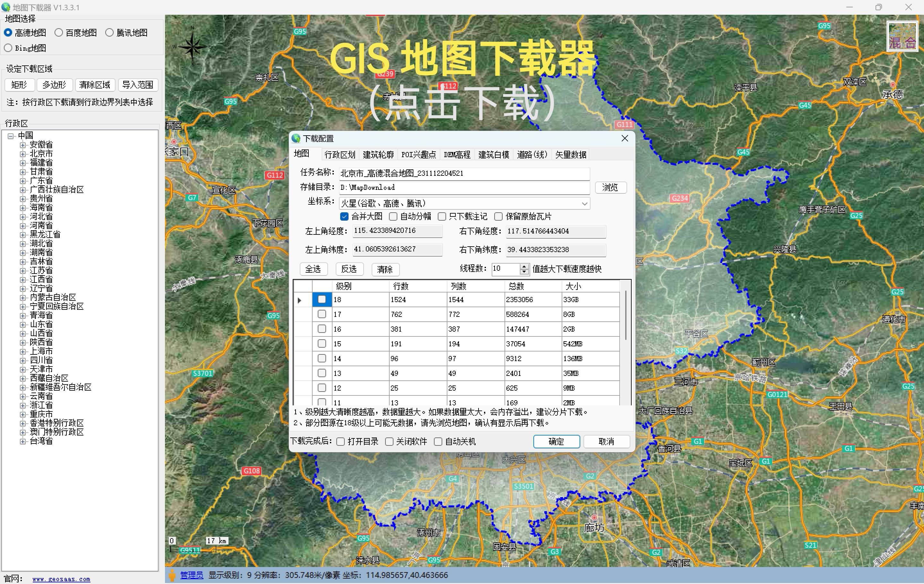This screenshot has height=584, width=924.
Task: Check the level 17 row checkbox
Action: (x=322, y=314)
